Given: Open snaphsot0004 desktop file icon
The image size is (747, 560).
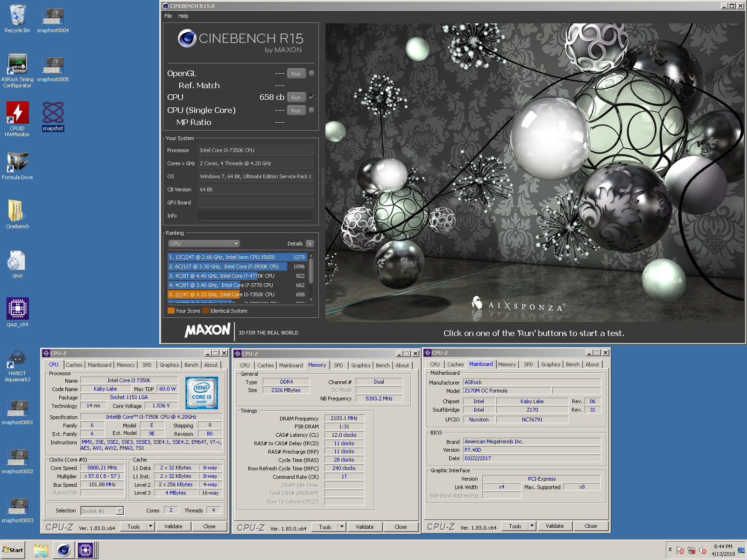Looking at the screenshot, I should (x=53, y=19).
